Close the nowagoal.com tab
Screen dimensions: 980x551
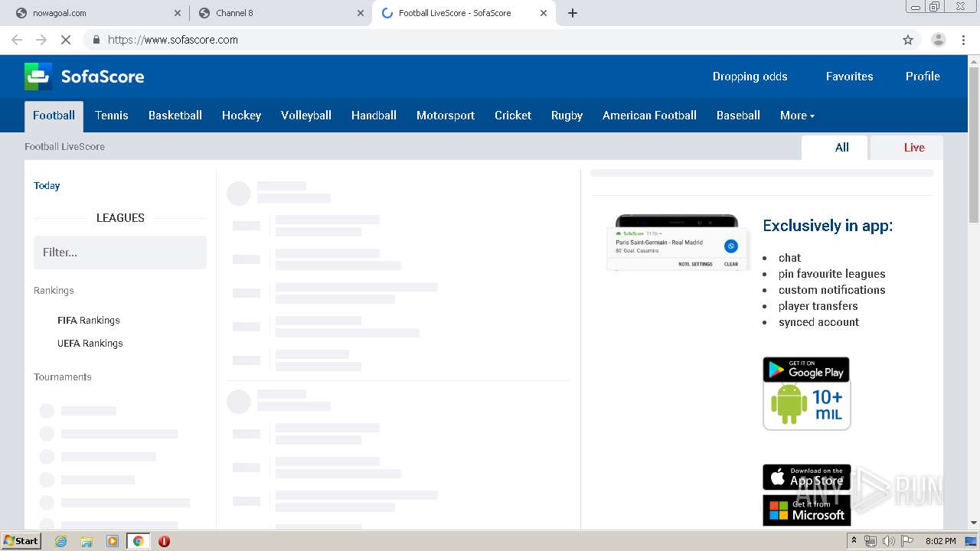[x=178, y=13]
